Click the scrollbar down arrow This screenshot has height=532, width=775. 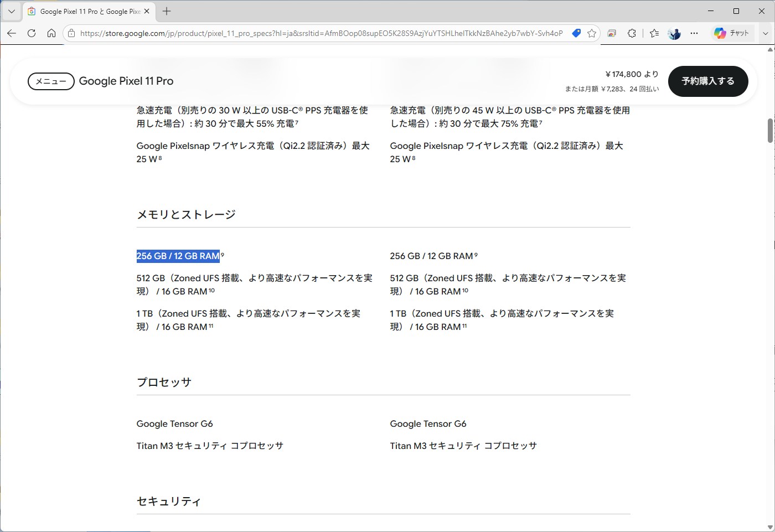(x=770, y=526)
